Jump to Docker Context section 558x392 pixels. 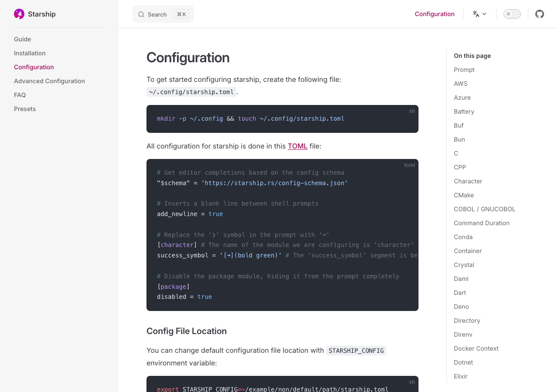point(476,348)
